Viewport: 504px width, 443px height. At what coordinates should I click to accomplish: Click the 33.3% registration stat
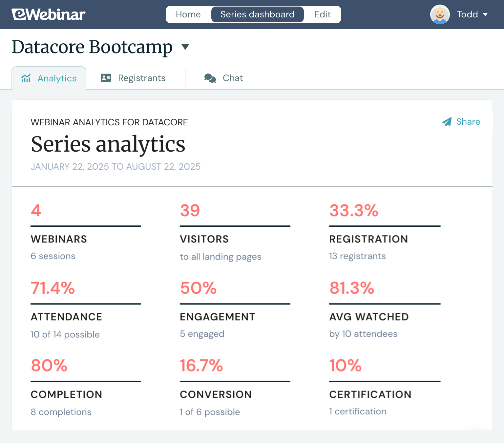(353, 211)
